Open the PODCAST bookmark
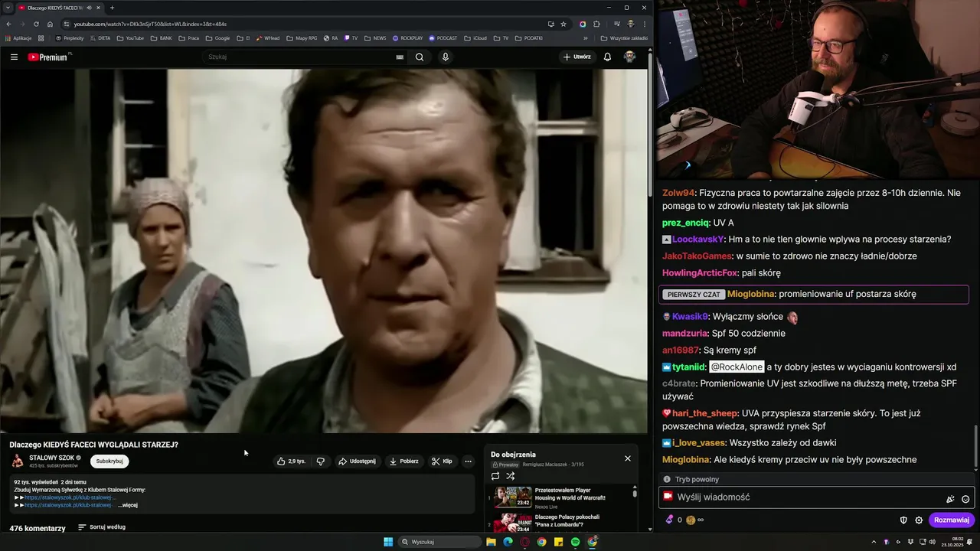Screen dimensions: 980x551 coord(443,37)
